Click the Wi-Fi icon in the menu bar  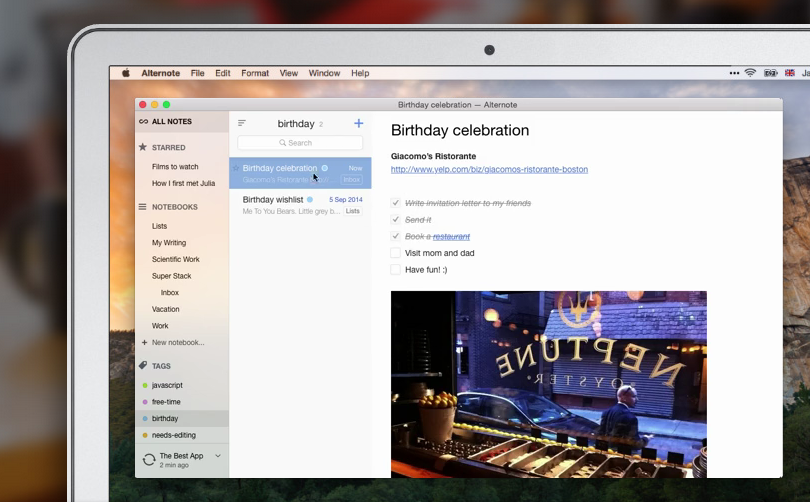pyautogui.click(x=750, y=73)
